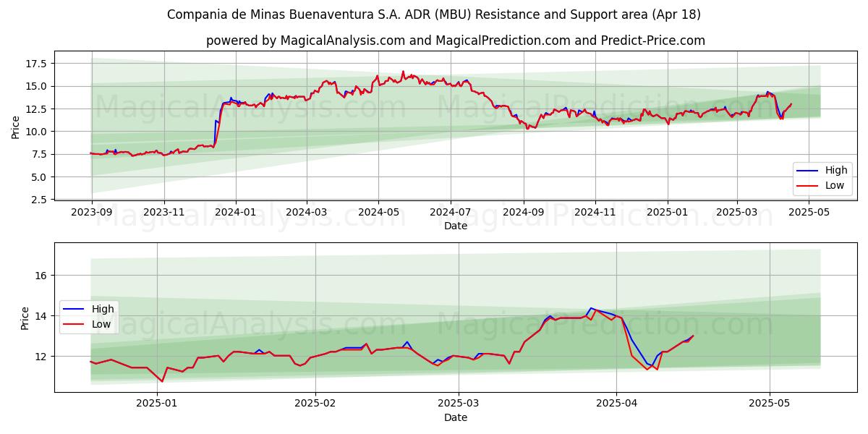Click the 5.0 y-axis tick label
The height and width of the screenshot is (434, 868).
[x=40, y=177]
